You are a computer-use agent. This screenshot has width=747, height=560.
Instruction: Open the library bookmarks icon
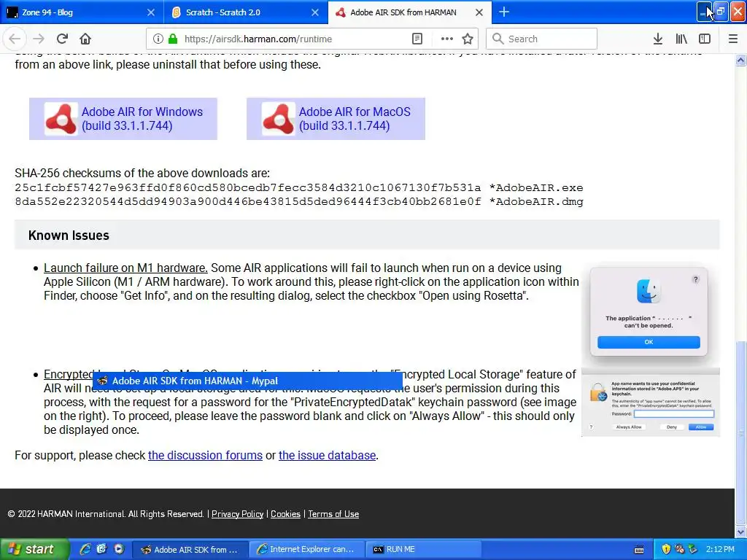(681, 39)
